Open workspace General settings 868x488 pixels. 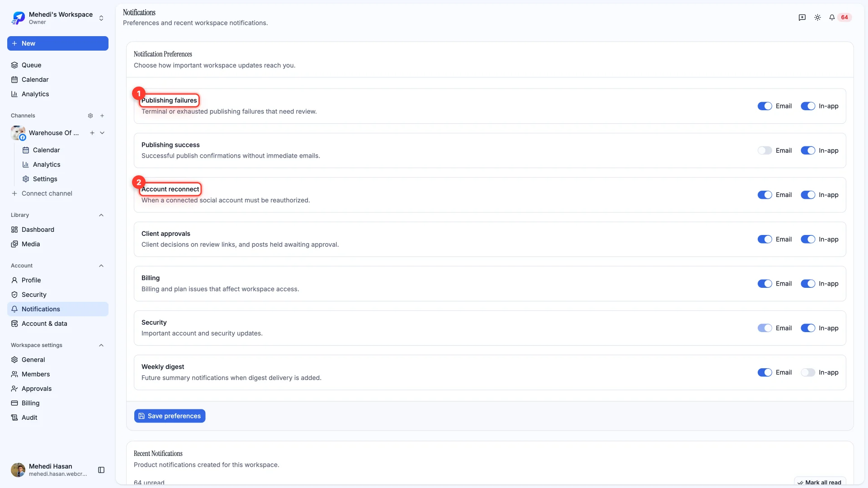[x=58, y=360]
